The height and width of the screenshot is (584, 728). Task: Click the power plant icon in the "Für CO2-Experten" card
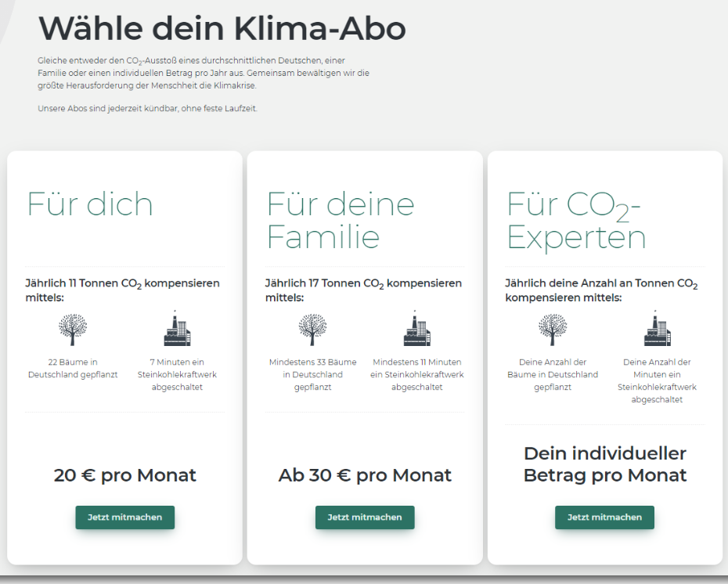coord(657,329)
